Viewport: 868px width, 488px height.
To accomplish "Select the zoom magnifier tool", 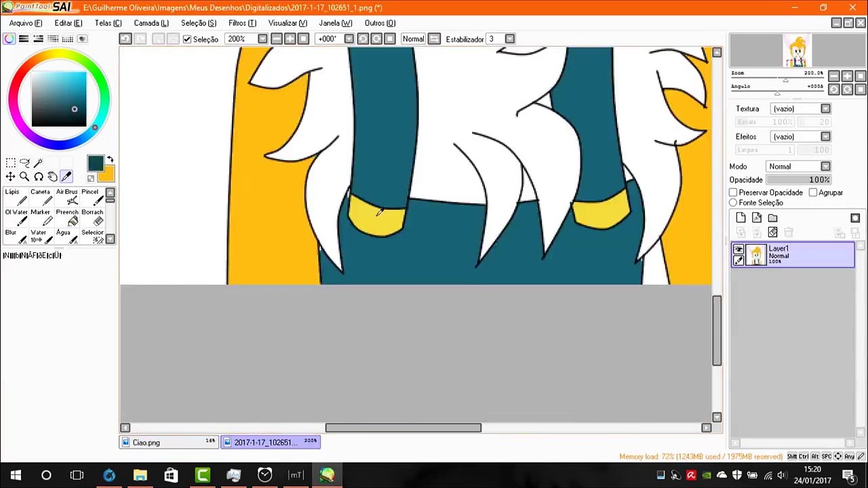I will point(24,177).
